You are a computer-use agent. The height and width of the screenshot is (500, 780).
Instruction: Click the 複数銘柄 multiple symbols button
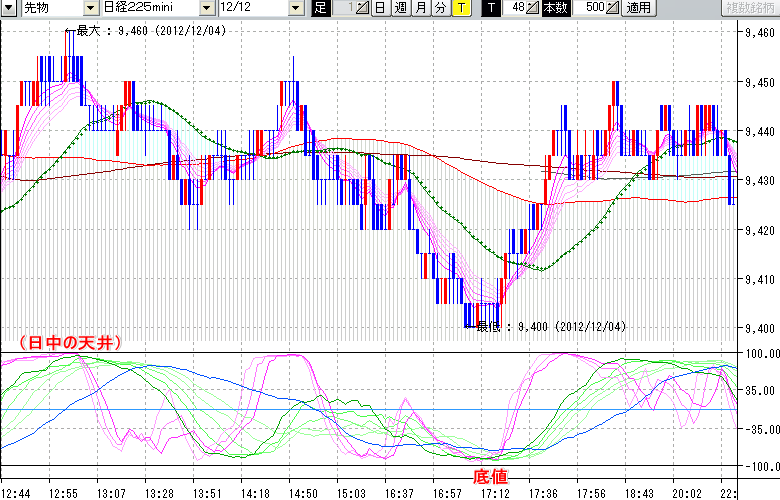(x=752, y=8)
